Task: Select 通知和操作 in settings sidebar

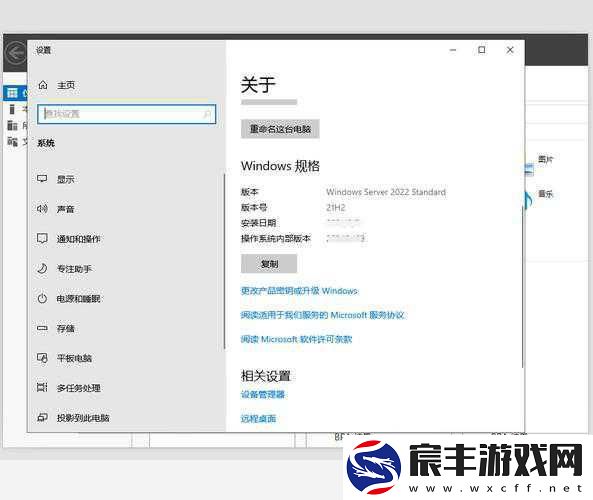Action: pos(78,239)
